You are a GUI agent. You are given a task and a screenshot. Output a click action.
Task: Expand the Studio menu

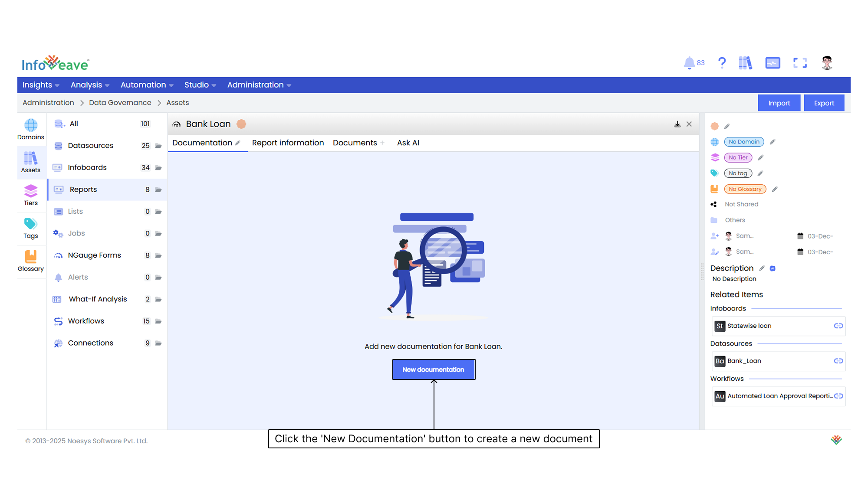point(200,85)
